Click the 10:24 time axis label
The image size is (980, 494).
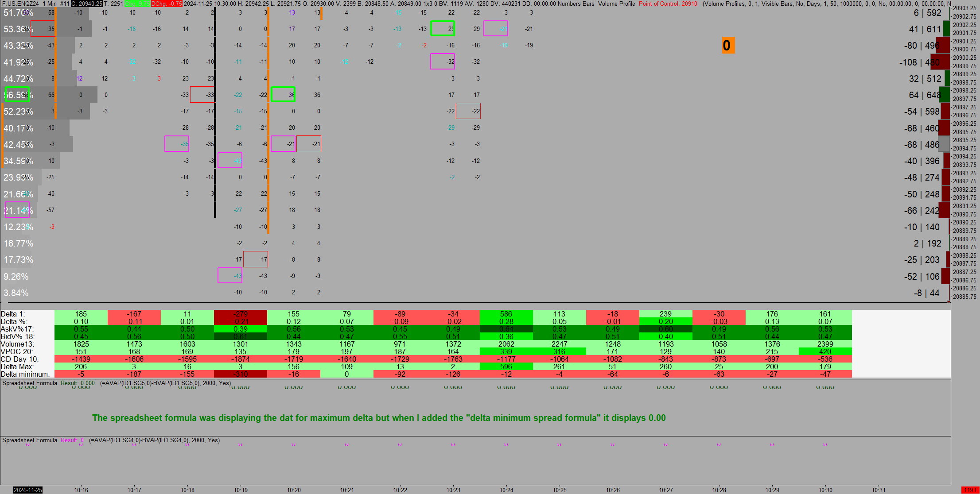(x=506, y=490)
